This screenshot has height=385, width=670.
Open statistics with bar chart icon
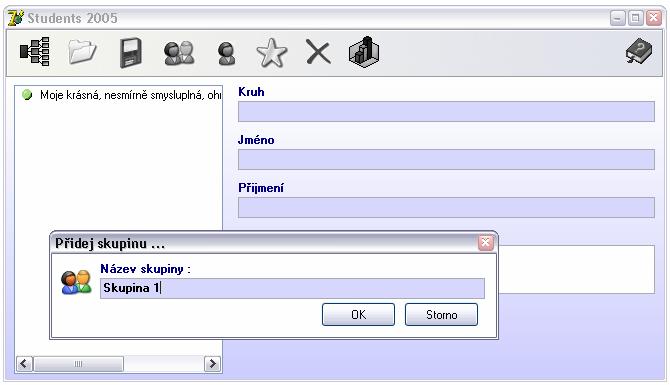tap(364, 52)
